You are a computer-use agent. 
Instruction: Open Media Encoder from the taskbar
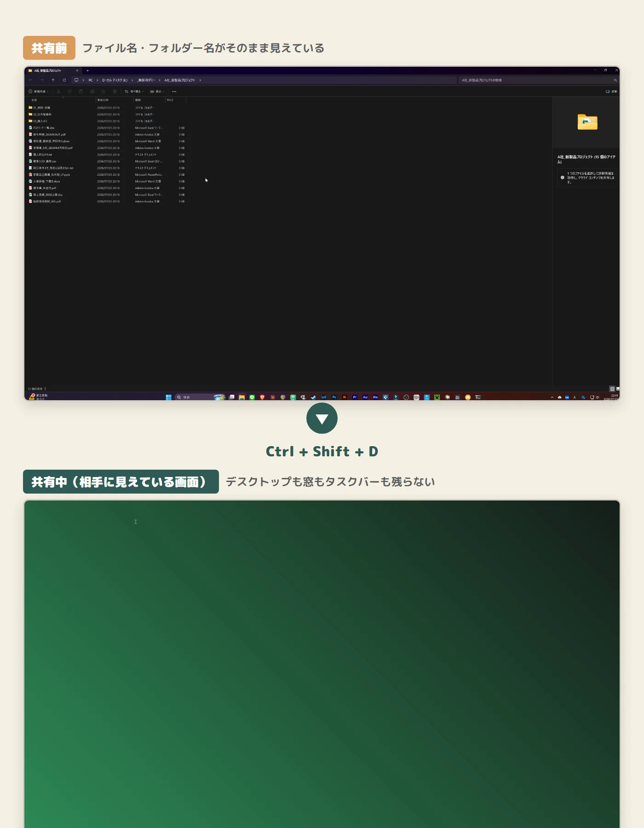tap(375, 397)
